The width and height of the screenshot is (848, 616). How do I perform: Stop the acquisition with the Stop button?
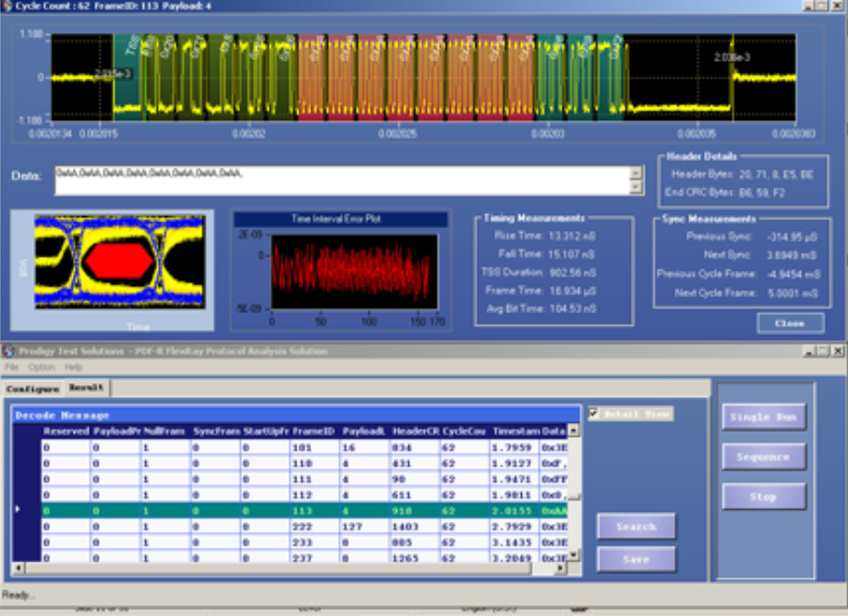point(763,497)
